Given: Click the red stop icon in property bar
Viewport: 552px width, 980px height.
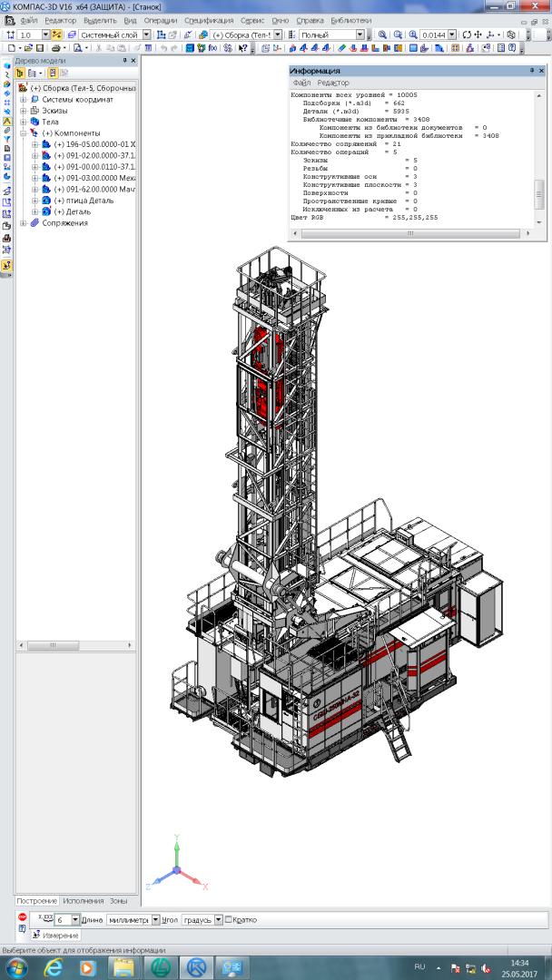Looking at the screenshot, I should [23, 918].
